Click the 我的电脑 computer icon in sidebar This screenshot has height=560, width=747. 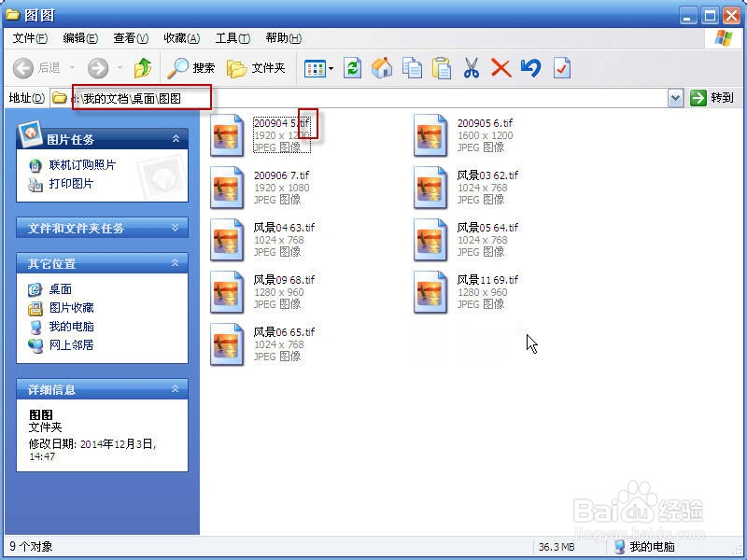pos(35,327)
